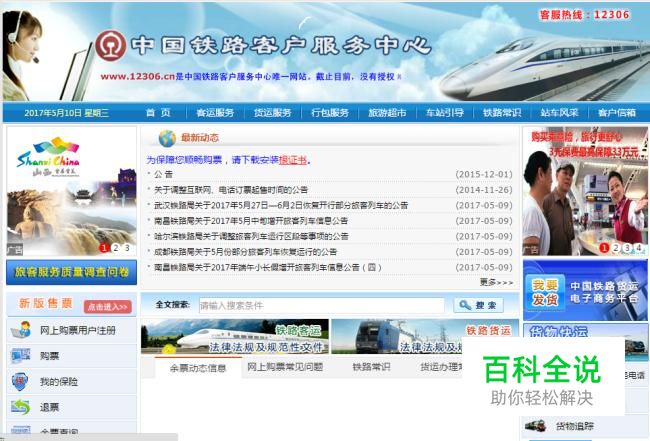Click 购票 text link in sidebar
The image size is (650, 441).
[49, 356]
